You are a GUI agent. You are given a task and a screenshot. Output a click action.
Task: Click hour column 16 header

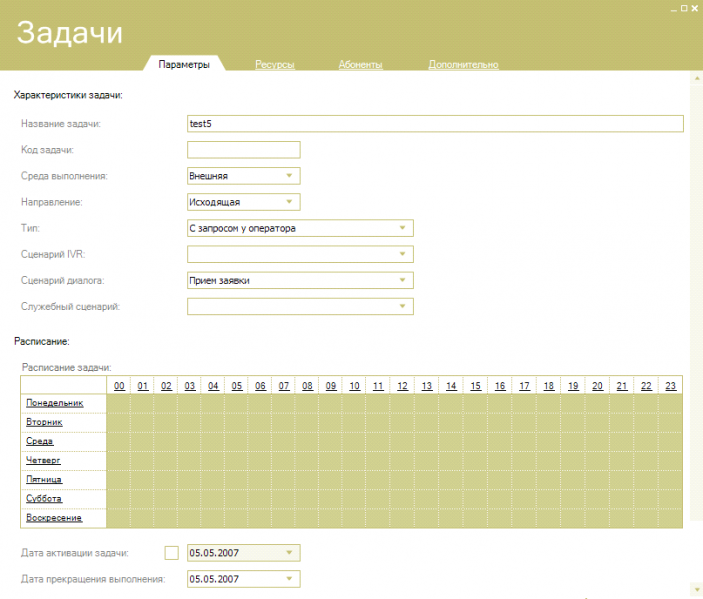click(500, 386)
